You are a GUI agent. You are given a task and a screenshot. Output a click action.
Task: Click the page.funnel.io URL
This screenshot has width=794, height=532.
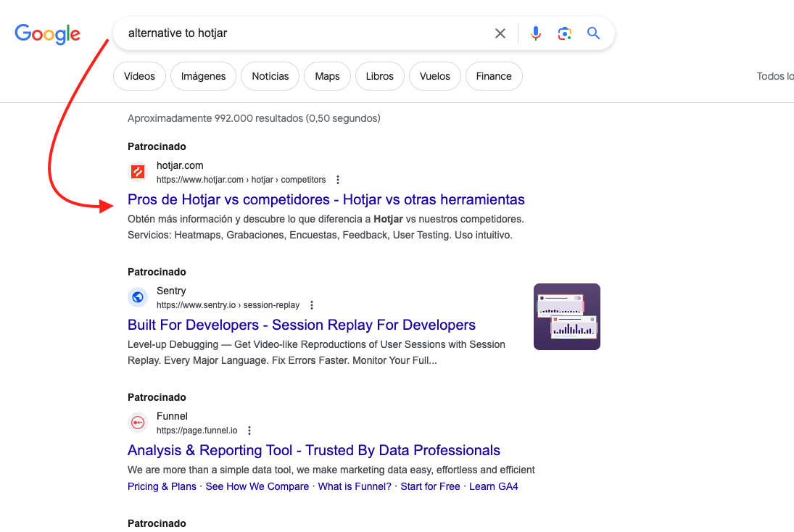(x=197, y=431)
